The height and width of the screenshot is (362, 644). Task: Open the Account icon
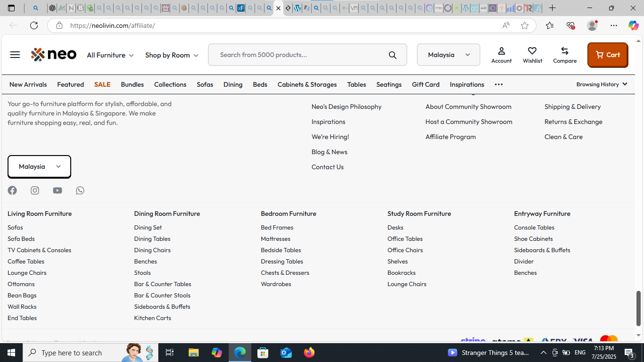[501, 55]
